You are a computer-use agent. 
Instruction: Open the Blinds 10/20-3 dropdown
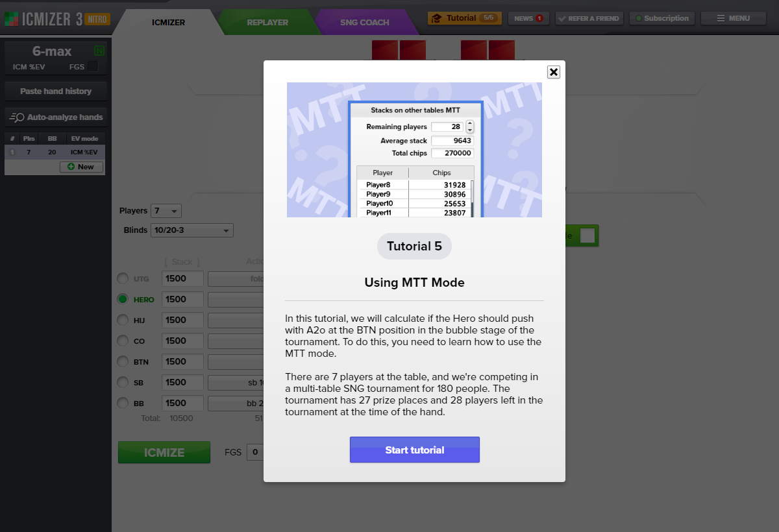point(192,230)
